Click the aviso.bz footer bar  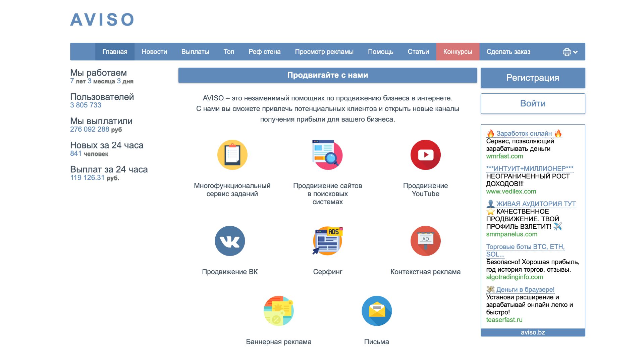533,332
